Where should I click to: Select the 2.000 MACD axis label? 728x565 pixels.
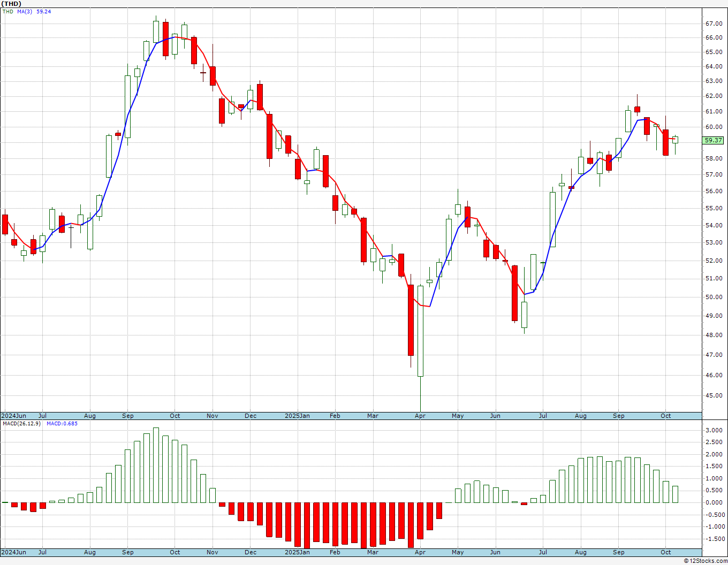[x=715, y=454]
